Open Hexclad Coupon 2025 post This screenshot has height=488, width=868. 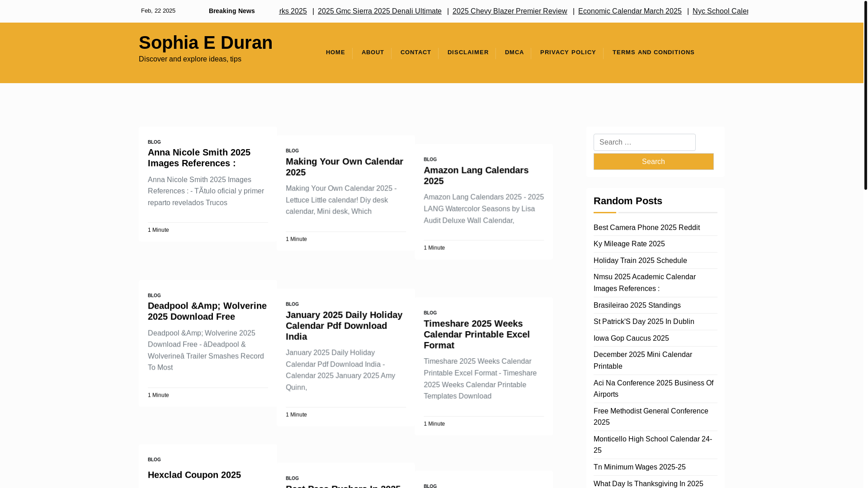pos(194,474)
